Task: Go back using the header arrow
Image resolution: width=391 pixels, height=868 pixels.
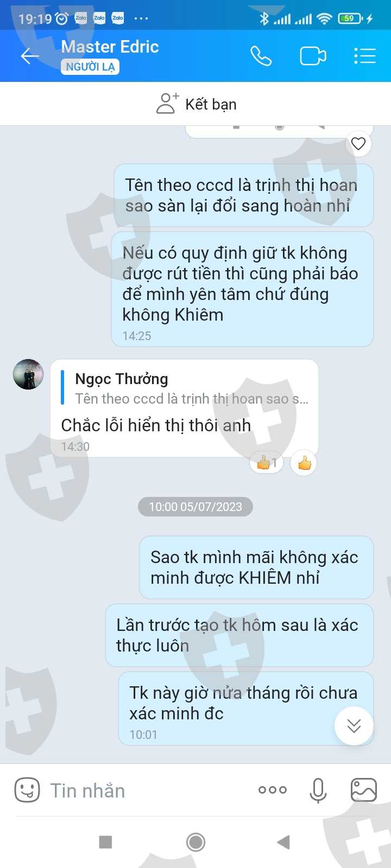Action: pos(30,56)
